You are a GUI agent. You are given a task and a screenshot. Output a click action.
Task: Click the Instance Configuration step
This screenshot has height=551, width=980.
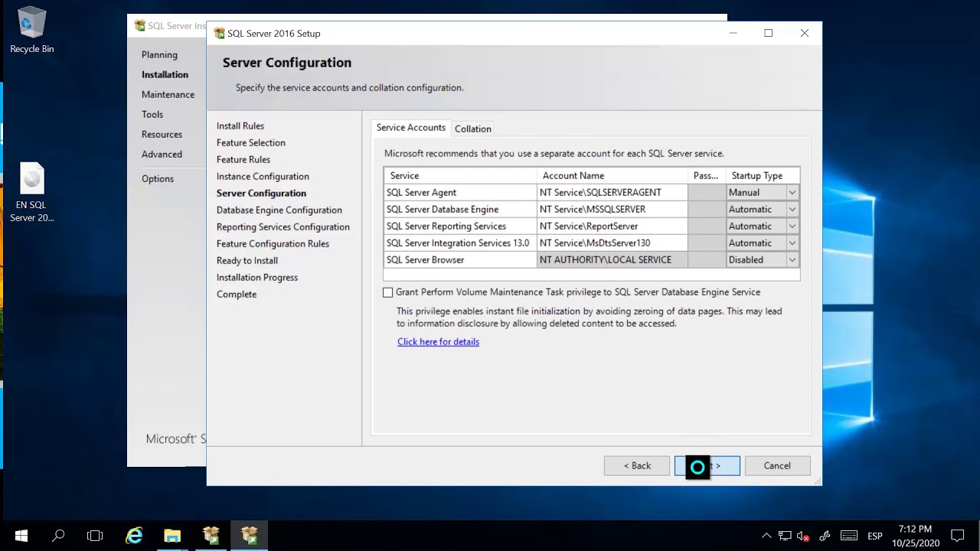pyautogui.click(x=263, y=177)
